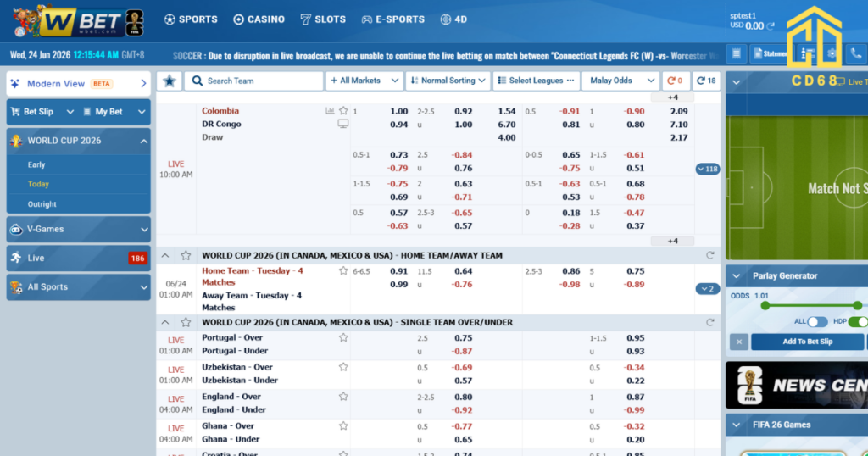The image size is (868, 456).
Task: Refresh the live count showing 0
Action: click(676, 81)
